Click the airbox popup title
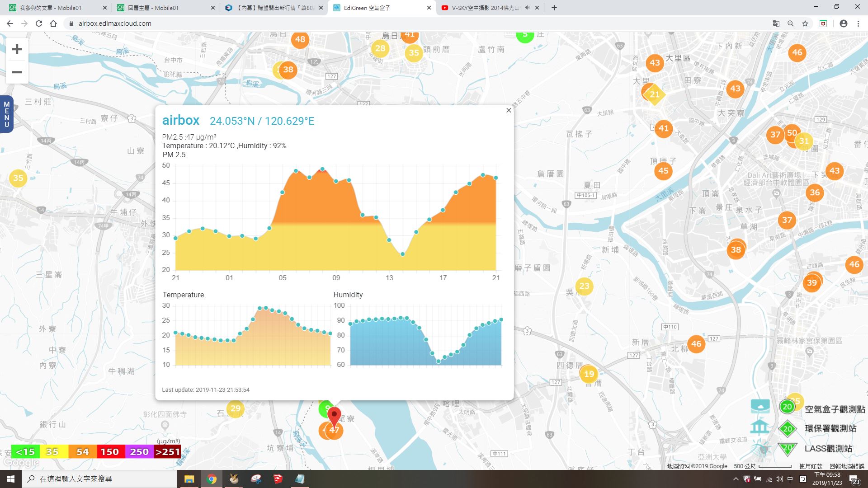This screenshot has width=868, height=488. (x=181, y=120)
